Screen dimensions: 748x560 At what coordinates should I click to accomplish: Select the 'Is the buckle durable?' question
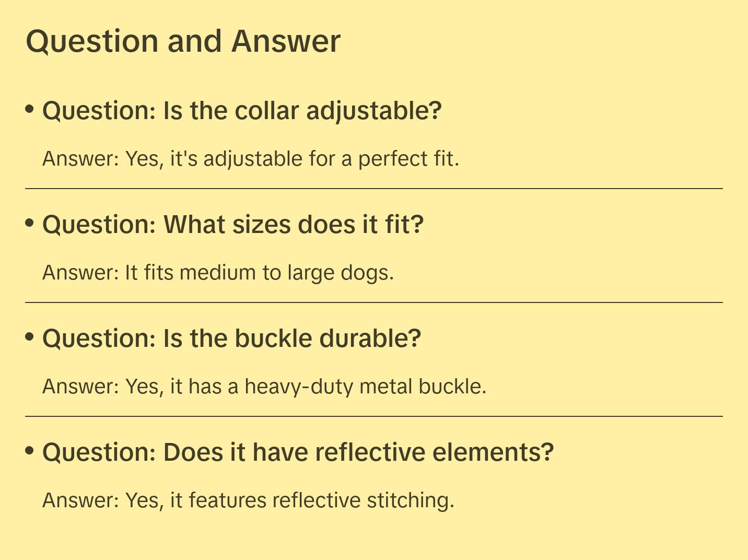231,339
